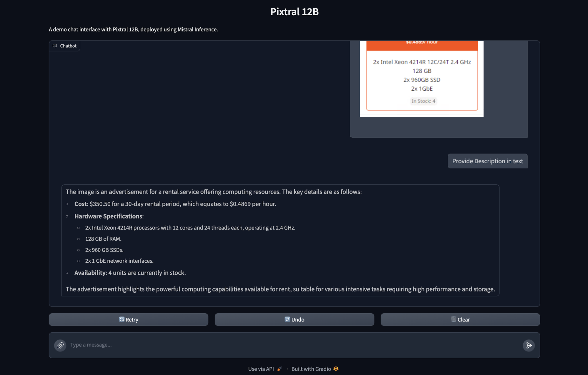
Task: Click the Gradio logo icon in footer
Action: pos(336,369)
